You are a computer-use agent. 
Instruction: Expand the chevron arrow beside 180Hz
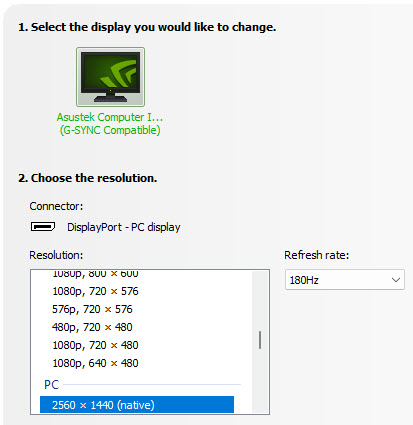(396, 280)
